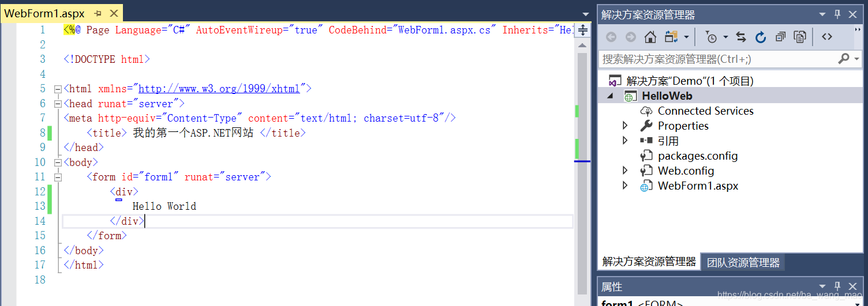The width and height of the screenshot is (868, 306).
Task: Open the Solution Explorer window position dropdown
Action: pos(822,14)
